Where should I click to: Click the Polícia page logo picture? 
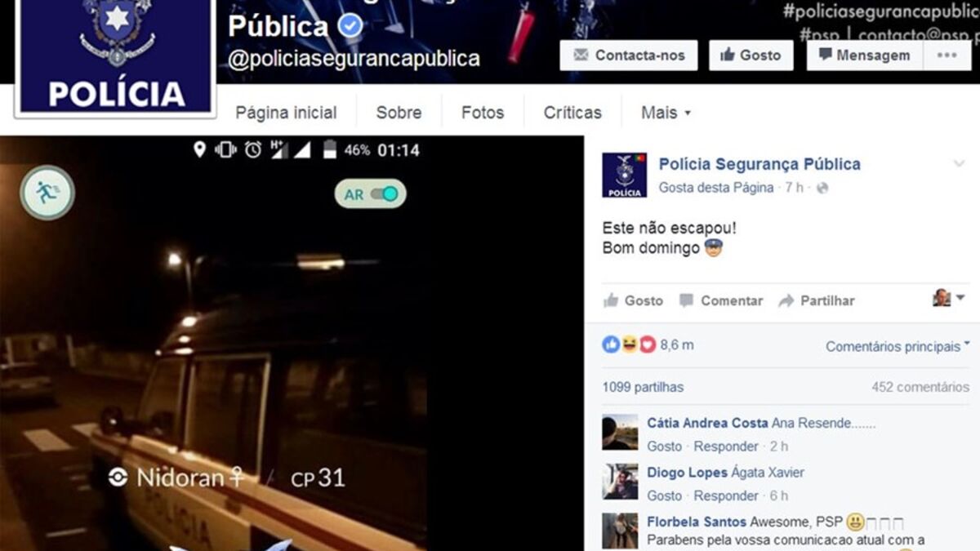click(x=115, y=56)
